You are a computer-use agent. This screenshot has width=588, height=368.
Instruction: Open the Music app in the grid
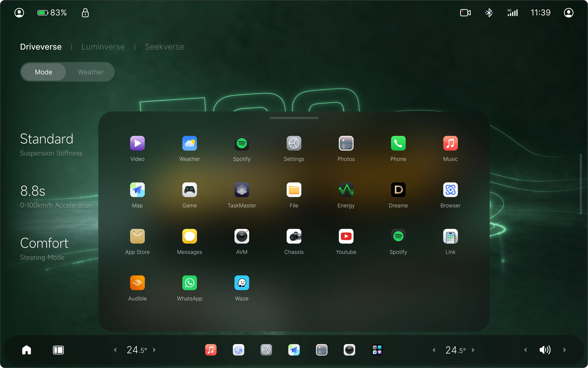[x=451, y=143]
